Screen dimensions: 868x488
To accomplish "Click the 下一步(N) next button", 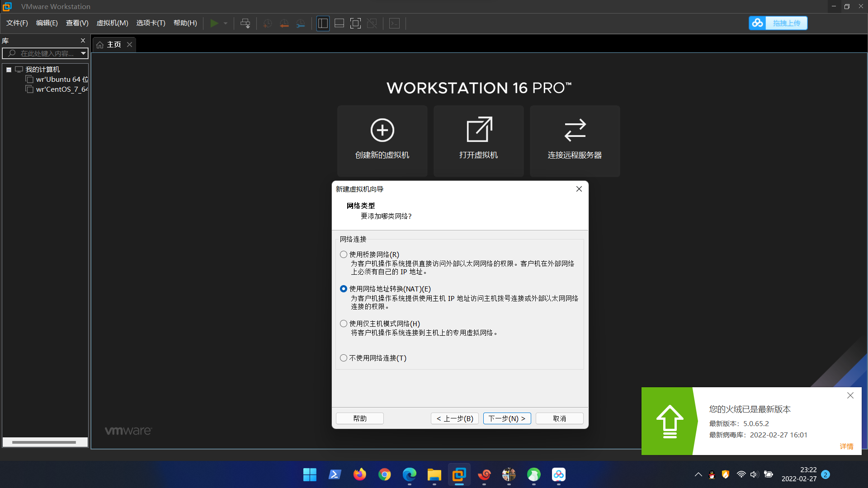I will click(x=507, y=418).
